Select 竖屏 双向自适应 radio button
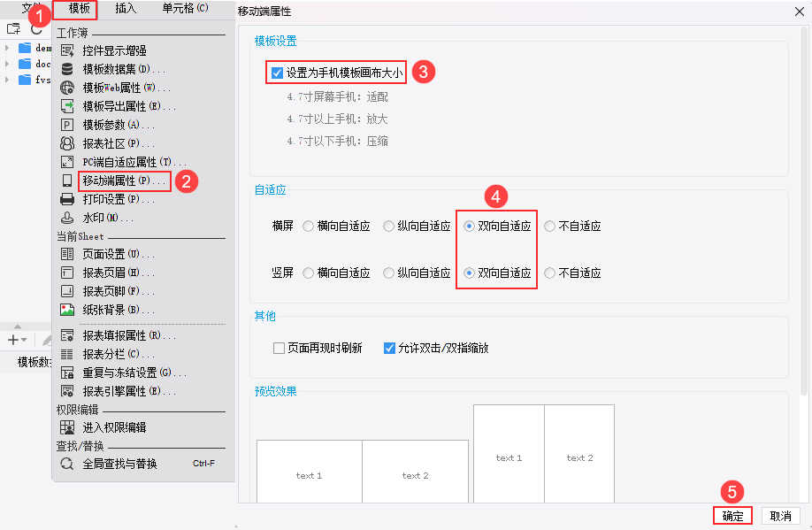The height and width of the screenshot is (530, 812). point(469,273)
